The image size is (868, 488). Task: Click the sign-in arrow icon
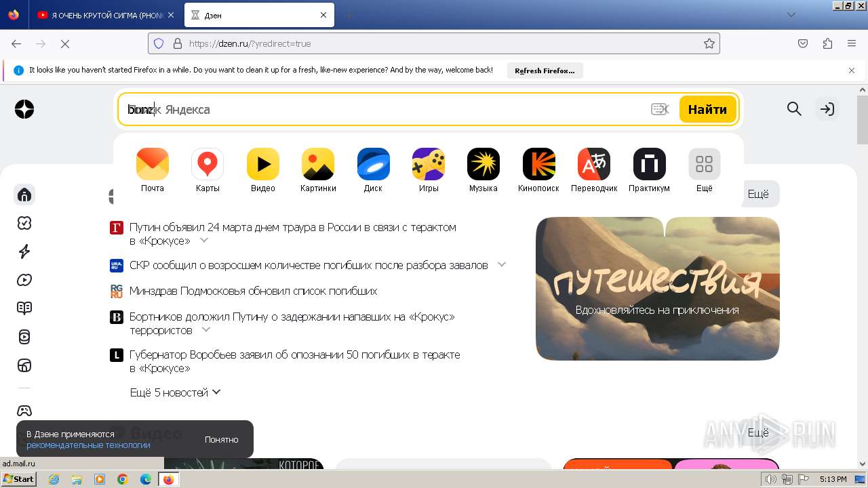(827, 109)
